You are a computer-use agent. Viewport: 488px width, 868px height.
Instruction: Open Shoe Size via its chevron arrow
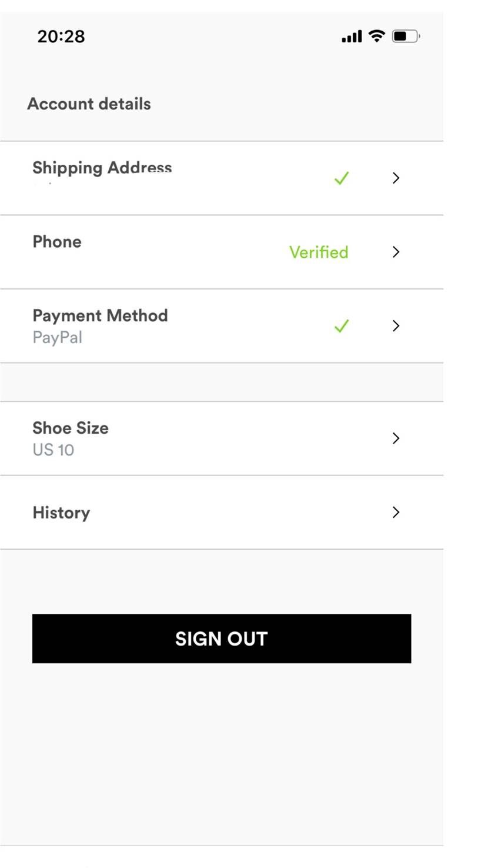click(396, 438)
